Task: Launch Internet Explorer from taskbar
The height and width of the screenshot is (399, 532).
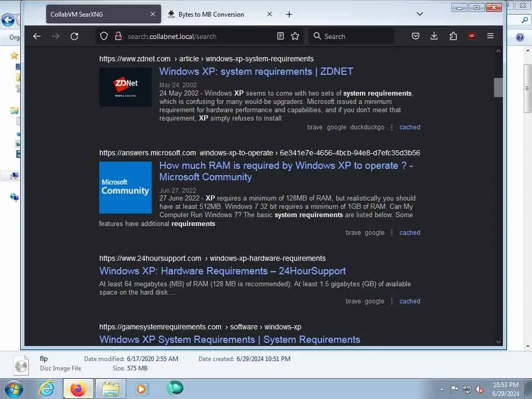Action: [46, 389]
